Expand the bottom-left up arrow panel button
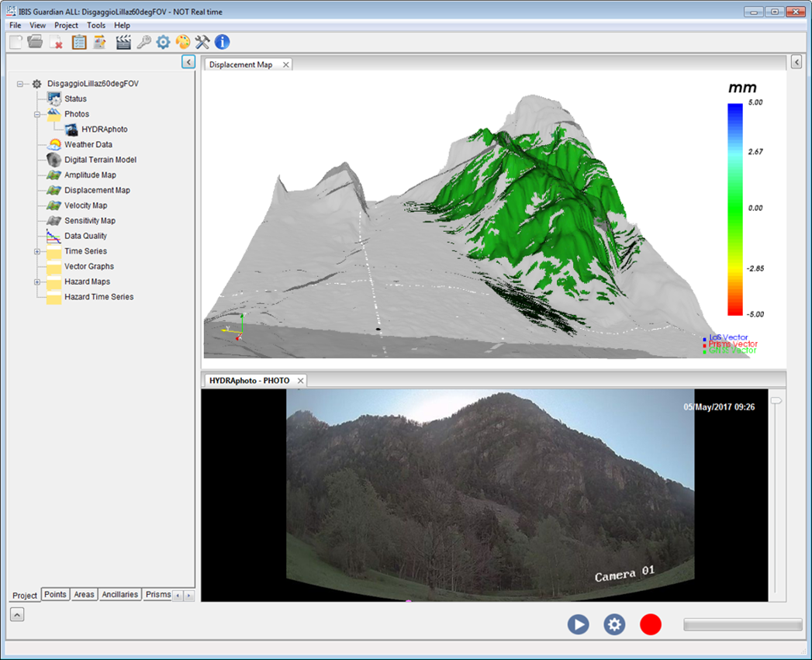812x660 pixels. pos(17,615)
